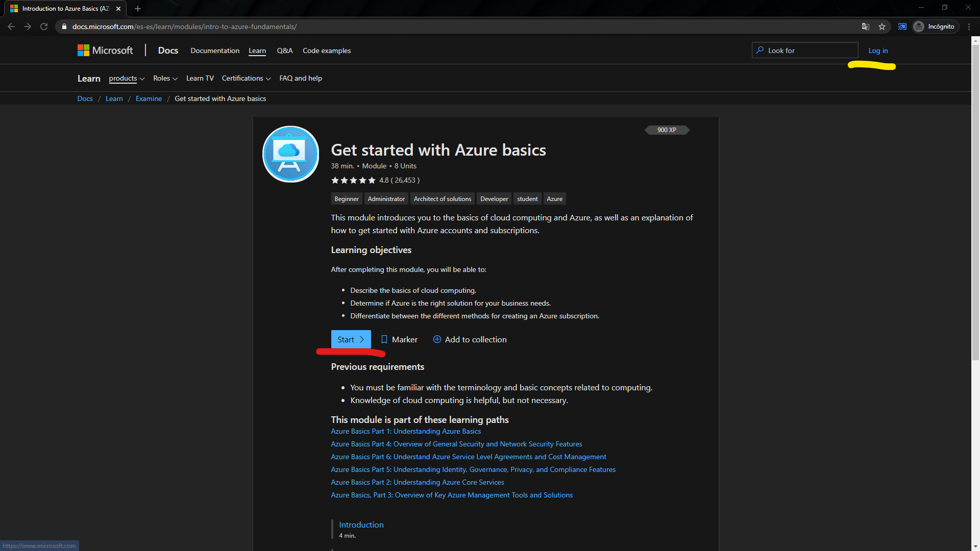This screenshot has width=980, height=551.
Task: Open Learn TV link
Action: 200,78
